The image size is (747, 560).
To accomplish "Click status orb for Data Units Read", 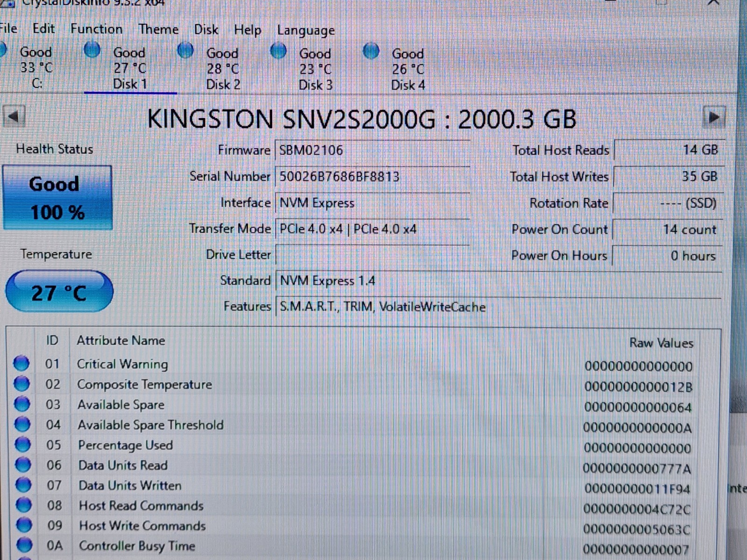I will (x=23, y=465).
